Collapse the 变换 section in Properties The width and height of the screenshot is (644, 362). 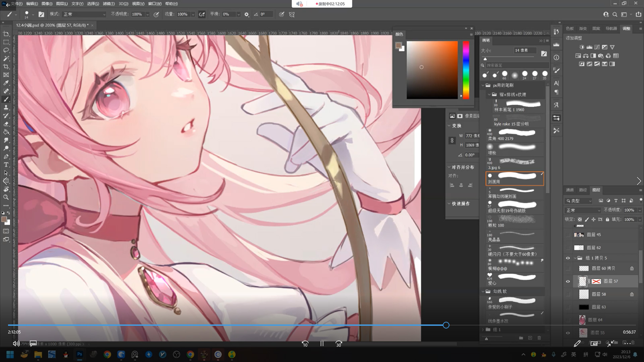tap(449, 126)
